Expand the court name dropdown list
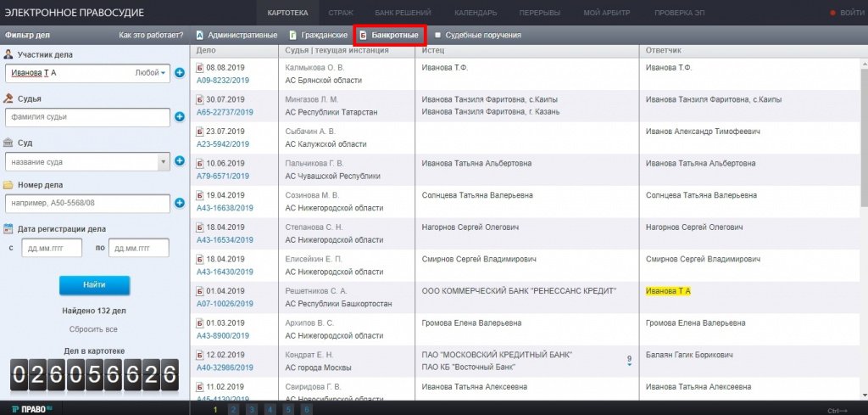 (162, 161)
